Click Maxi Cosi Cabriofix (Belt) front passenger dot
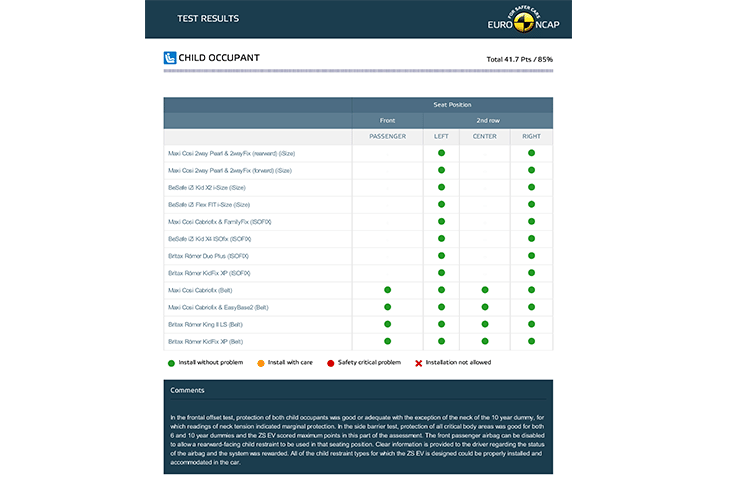The height and width of the screenshot is (485, 735). pos(387,290)
